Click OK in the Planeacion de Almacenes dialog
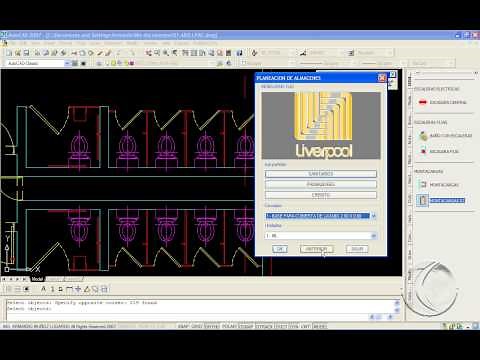The height and width of the screenshot is (360, 480). (x=280, y=249)
